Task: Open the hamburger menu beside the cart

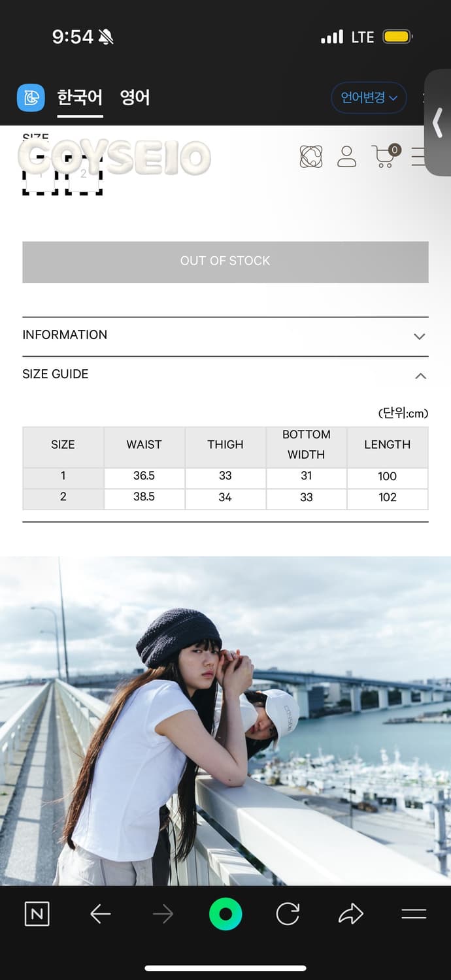Action: tap(418, 156)
